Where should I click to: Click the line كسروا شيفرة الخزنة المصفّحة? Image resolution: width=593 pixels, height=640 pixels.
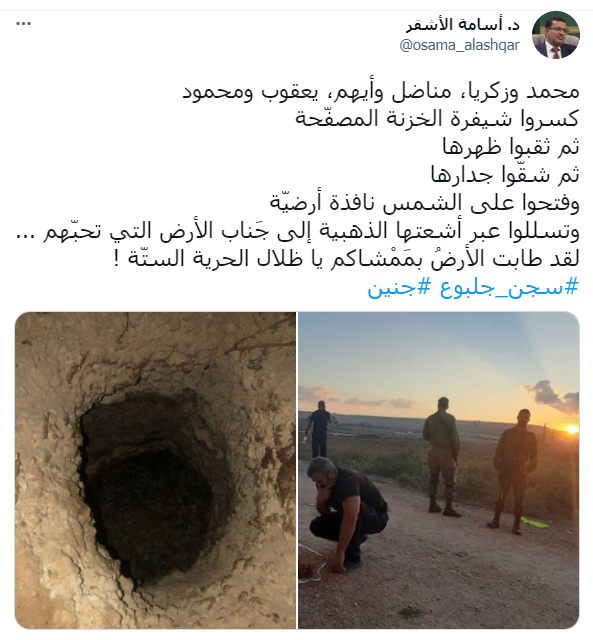(x=437, y=119)
